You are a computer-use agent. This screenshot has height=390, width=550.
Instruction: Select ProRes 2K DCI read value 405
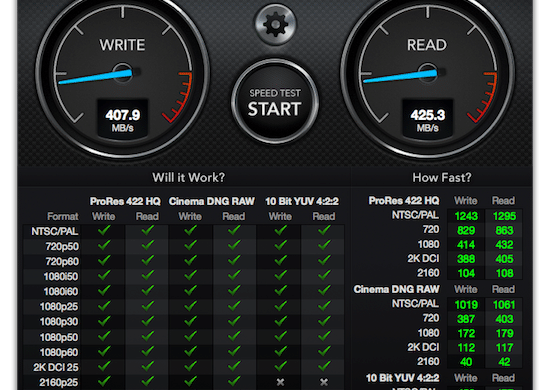pyautogui.click(x=504, y=259)
